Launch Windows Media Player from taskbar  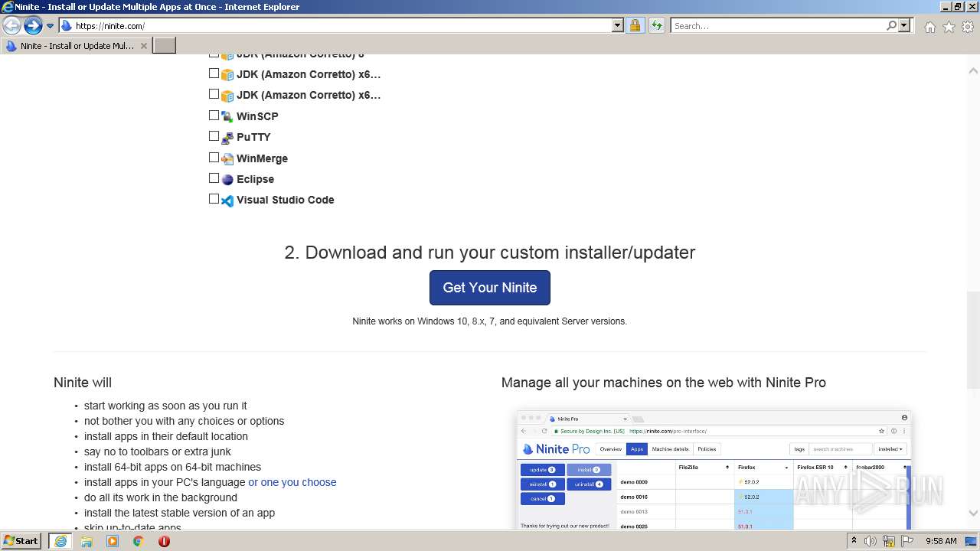pos(113,541)
